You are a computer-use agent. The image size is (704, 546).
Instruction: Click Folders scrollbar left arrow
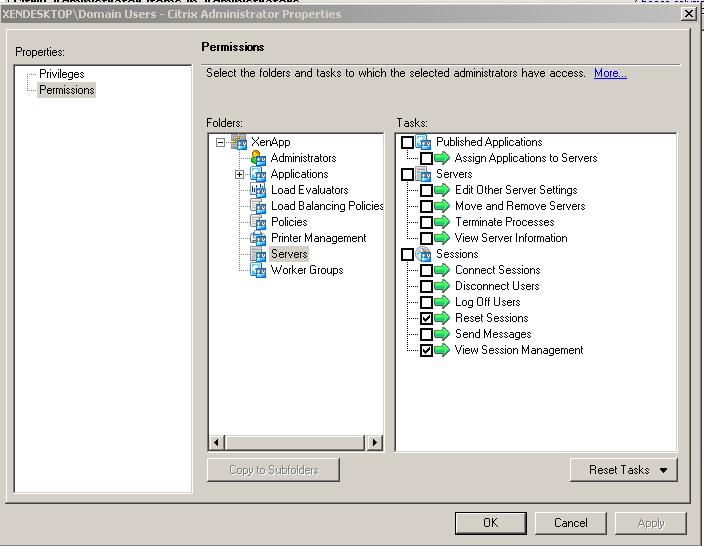pyautogui.click(x=216, y=443)
